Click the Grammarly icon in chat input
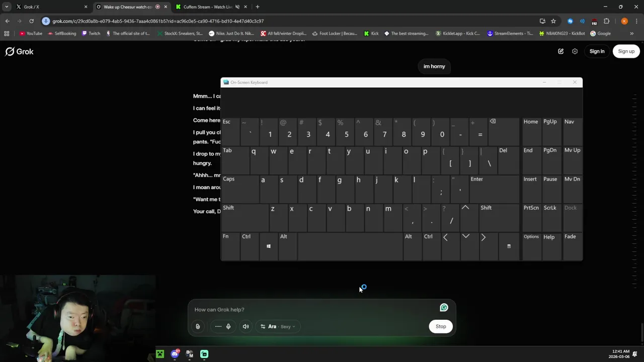This screenshot has width=644, height=362. [444, 307]
